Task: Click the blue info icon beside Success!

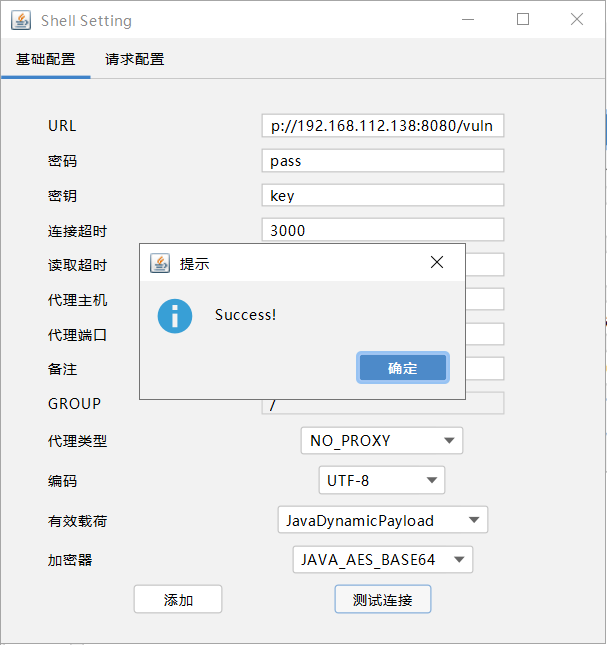Action: [x=175, y=316]
